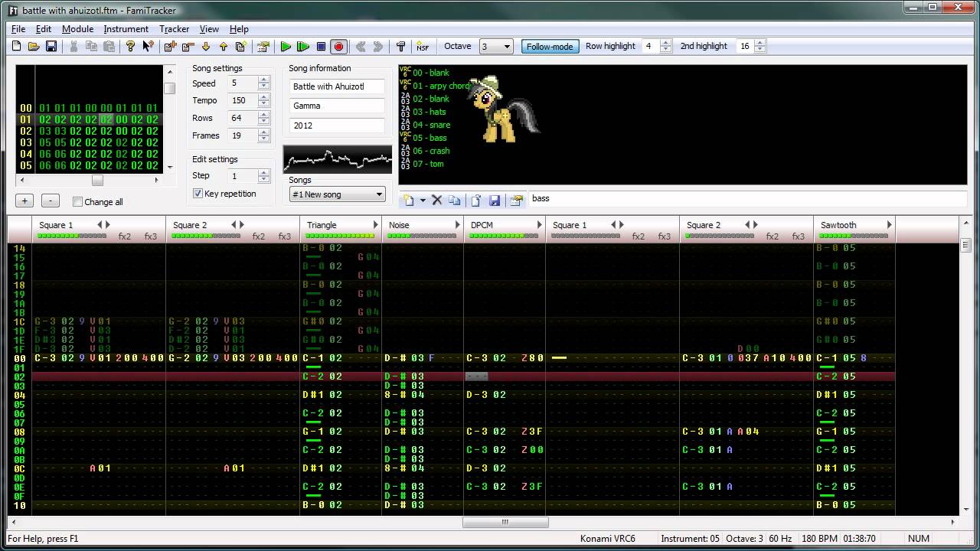Toggle the Follow-mode button
Image resolution: width=980 pixels, height=551 pixels.
pyautogui.click(x=550, y=47)
